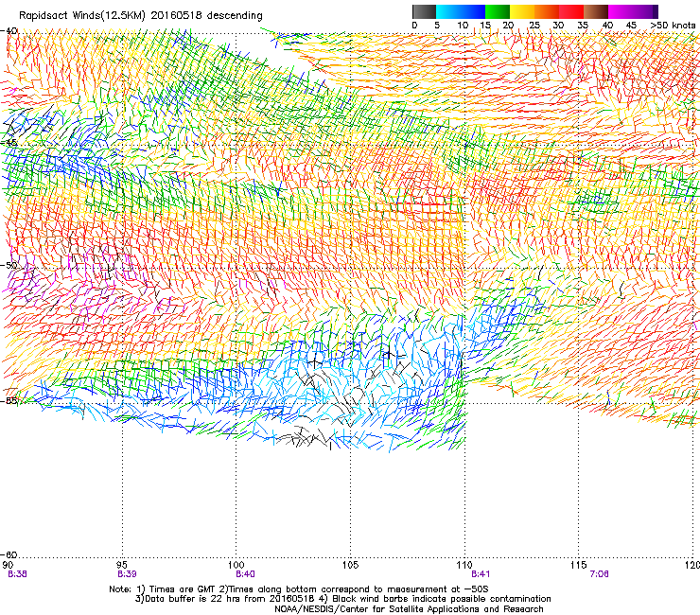Click the '-40' latitude axis label

9,31
